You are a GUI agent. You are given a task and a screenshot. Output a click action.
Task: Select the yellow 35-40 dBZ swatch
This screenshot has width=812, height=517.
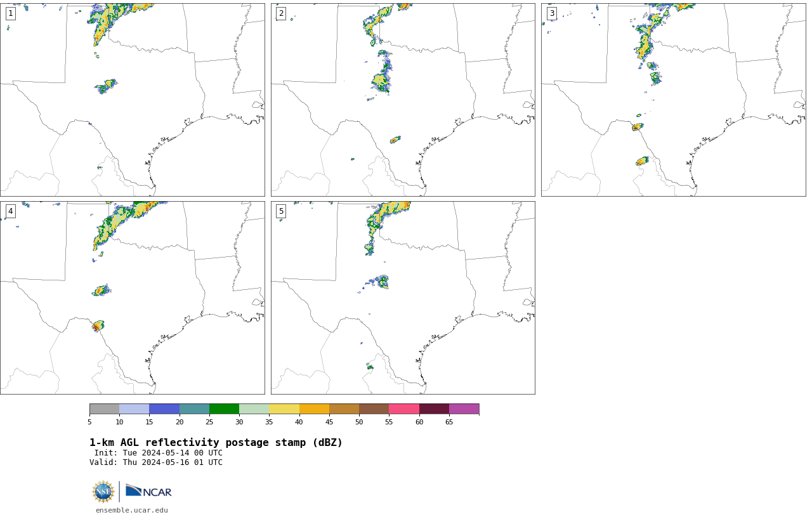click(x=284, y=409)
